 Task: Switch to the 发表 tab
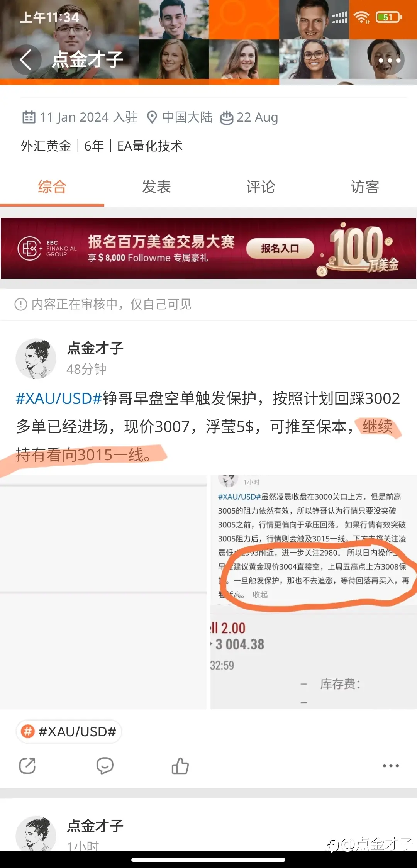point(156,187)
